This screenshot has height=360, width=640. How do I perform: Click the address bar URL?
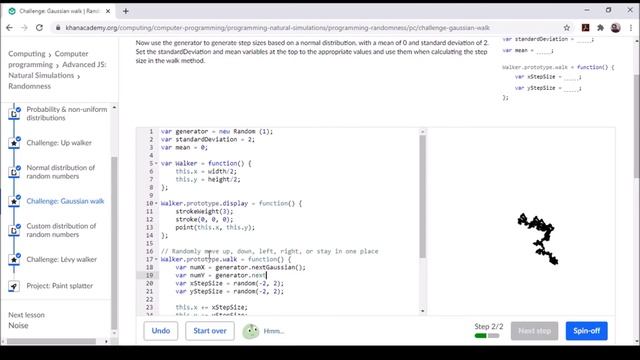(x=278, y=28)
